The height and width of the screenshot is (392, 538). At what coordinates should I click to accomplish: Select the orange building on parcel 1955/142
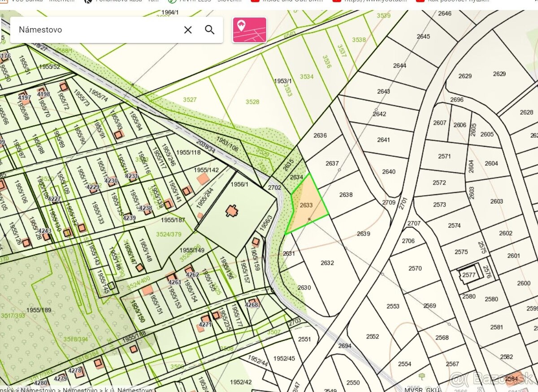coord(203,179)
